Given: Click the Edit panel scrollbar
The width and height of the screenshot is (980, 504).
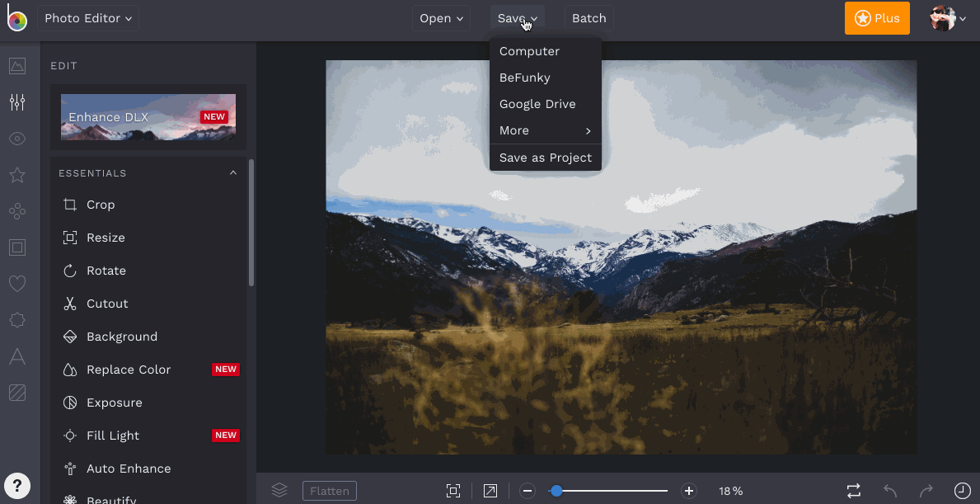Looking at the screenshot, I should click(251, 223).
